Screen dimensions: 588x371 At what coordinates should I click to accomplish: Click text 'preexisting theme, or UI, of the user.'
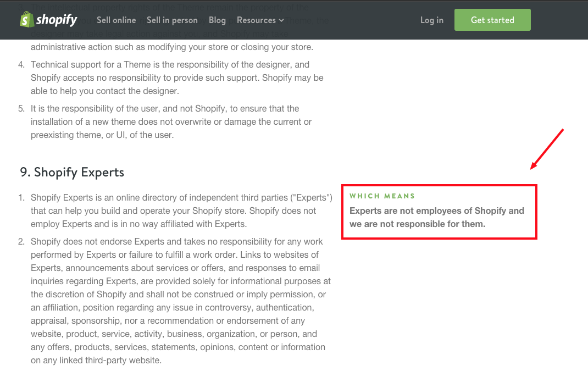tap(102, 135)
